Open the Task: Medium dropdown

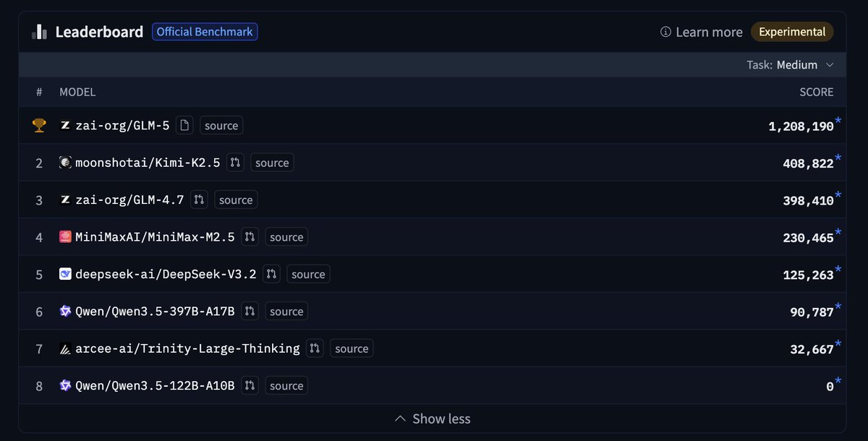pyautogui.click(x=791, y=65)
